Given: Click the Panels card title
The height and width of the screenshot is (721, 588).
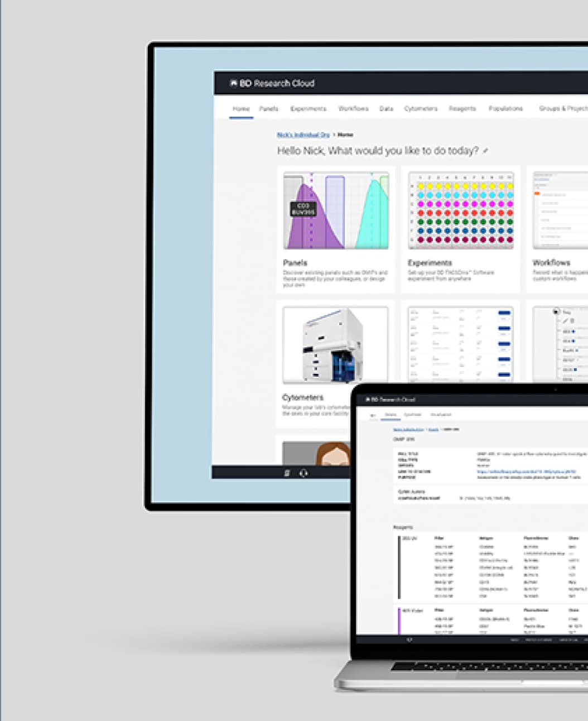Looking at the screenshot, I should tap(295, 263).
